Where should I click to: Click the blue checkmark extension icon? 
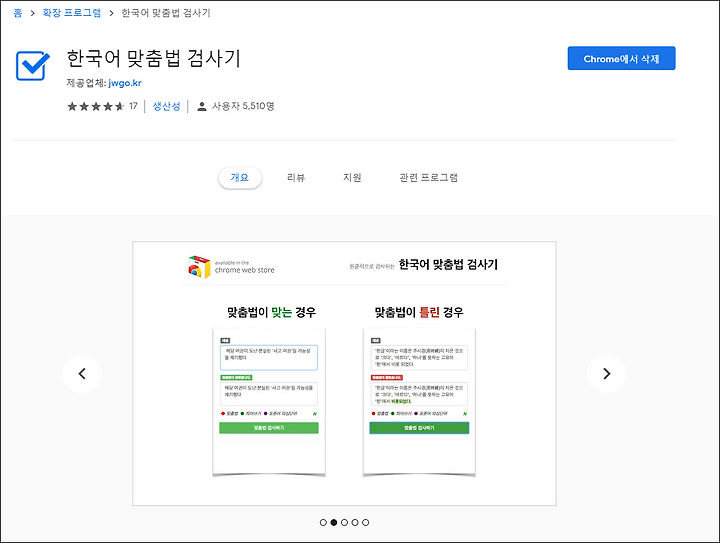click(33, 66)
